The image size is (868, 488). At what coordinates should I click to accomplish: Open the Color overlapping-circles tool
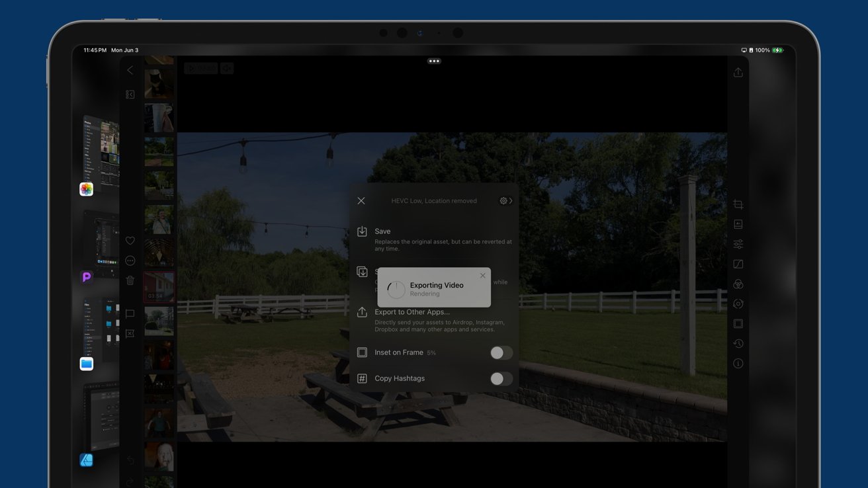[x=738, y=284]
